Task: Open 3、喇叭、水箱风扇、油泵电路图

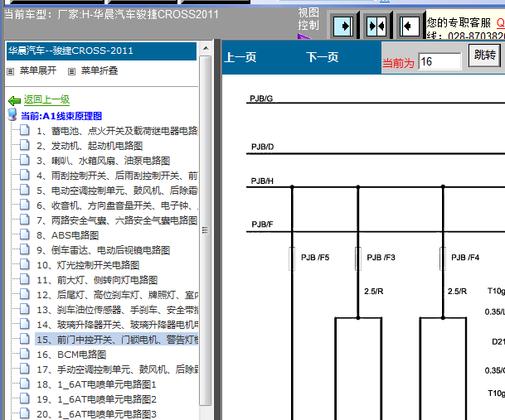Action: click(x=103, y=161)
